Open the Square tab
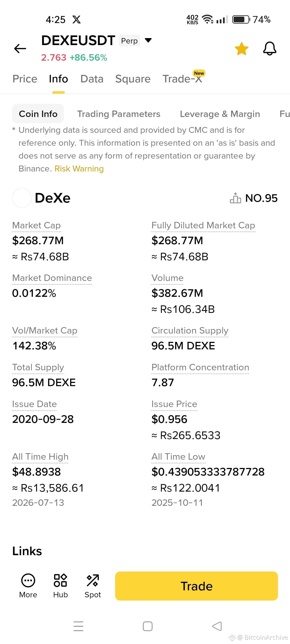This screenshot has height=644, width=290. [133, 79]
